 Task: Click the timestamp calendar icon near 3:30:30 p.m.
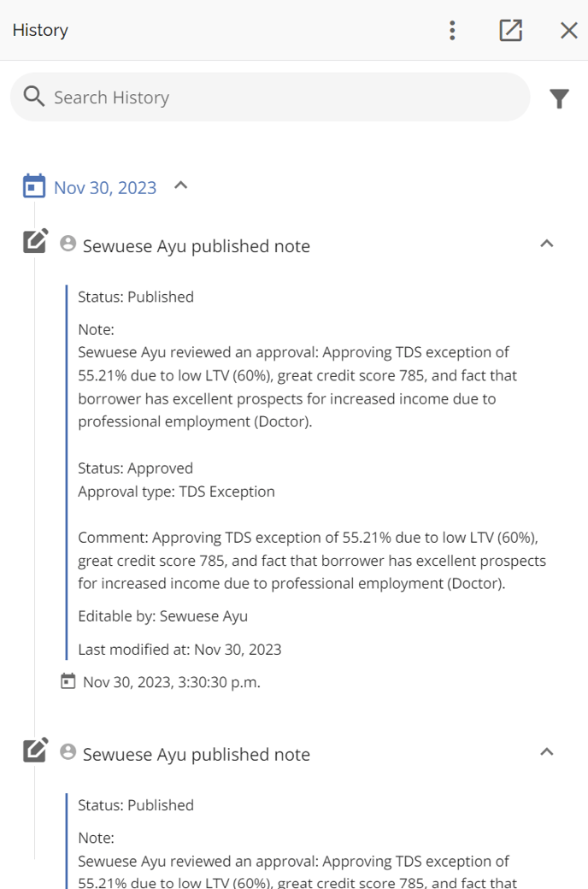68,681
